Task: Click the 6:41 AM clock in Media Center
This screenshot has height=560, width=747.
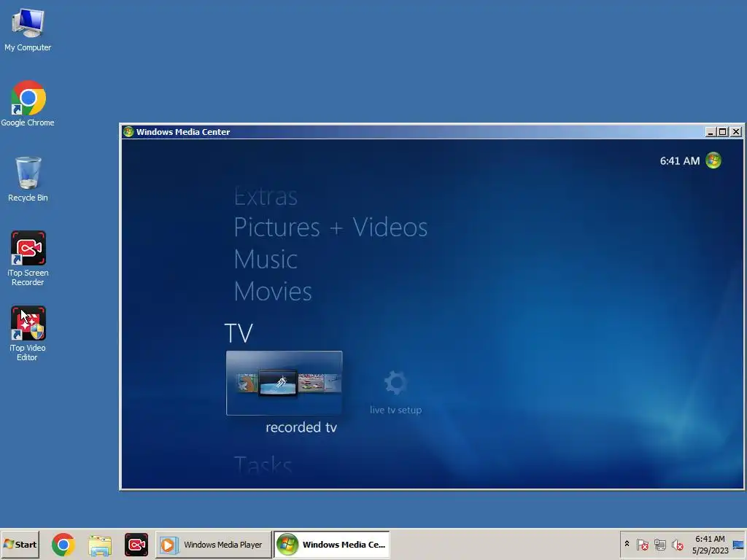Action: coord(679,161)
